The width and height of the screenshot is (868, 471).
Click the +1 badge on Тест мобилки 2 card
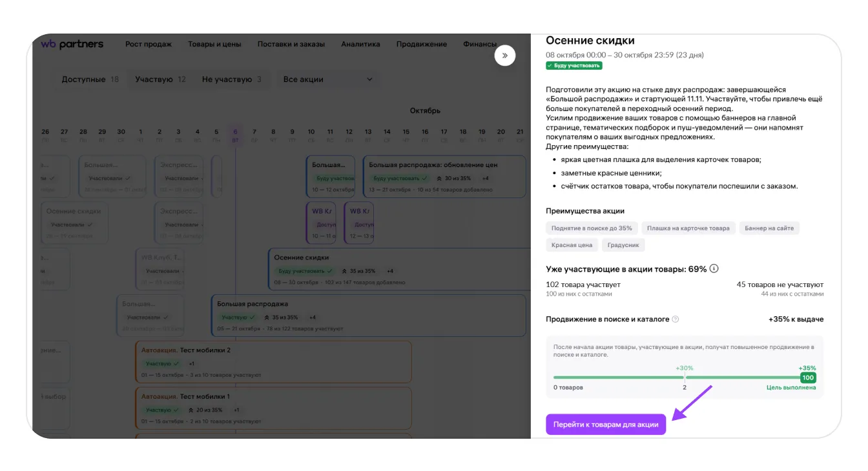click(x=191, y=364)
